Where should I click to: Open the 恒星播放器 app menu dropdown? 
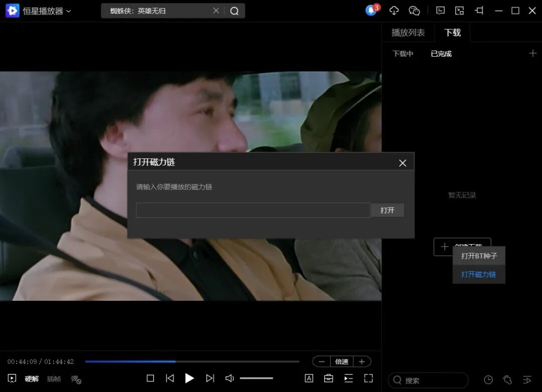(x=47, y=11)
